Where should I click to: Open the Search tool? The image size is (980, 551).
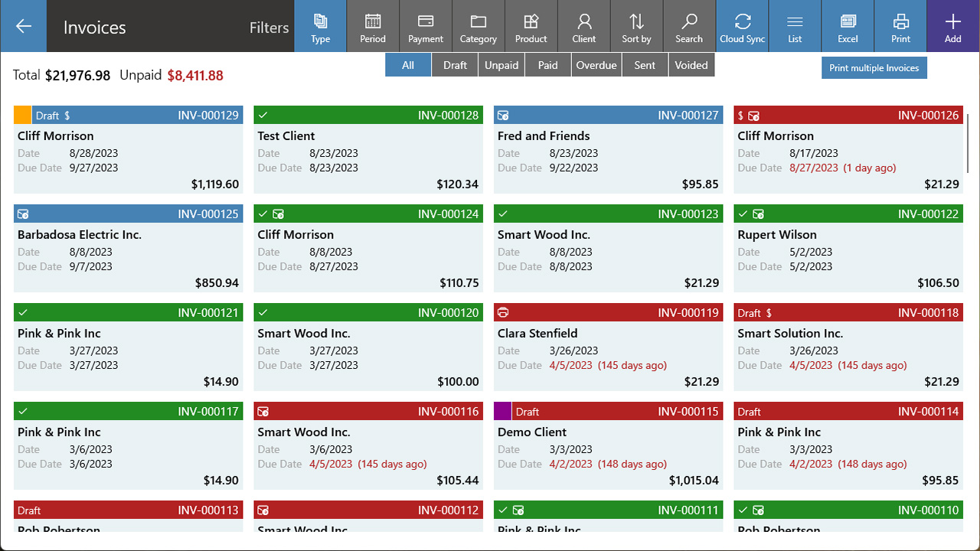pos(689,26)
